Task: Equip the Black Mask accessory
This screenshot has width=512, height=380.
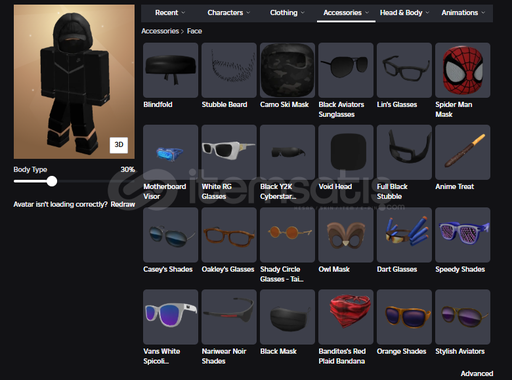Action: pyautogui.click(x=287, y=317)
